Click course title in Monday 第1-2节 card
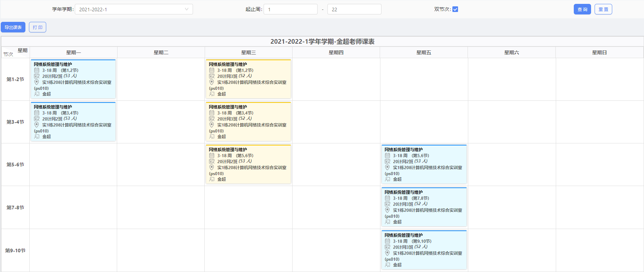The height and width of the screenshot is (272, 644). [53, 64]
